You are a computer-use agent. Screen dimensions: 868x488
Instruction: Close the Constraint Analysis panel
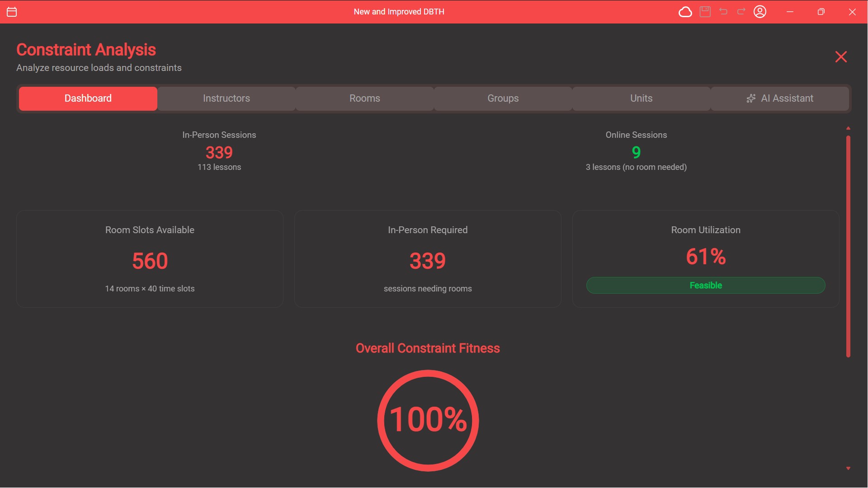click(x=841, y=57)
